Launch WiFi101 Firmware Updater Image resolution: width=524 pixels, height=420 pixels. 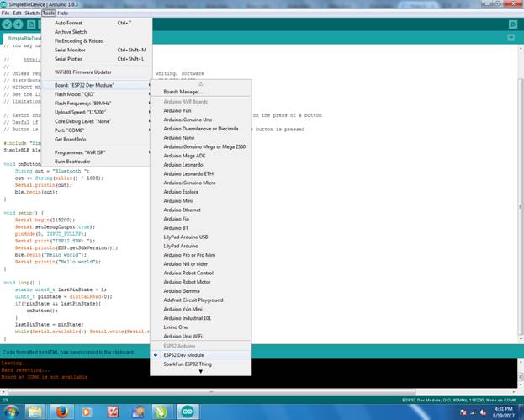pos(97,72)
